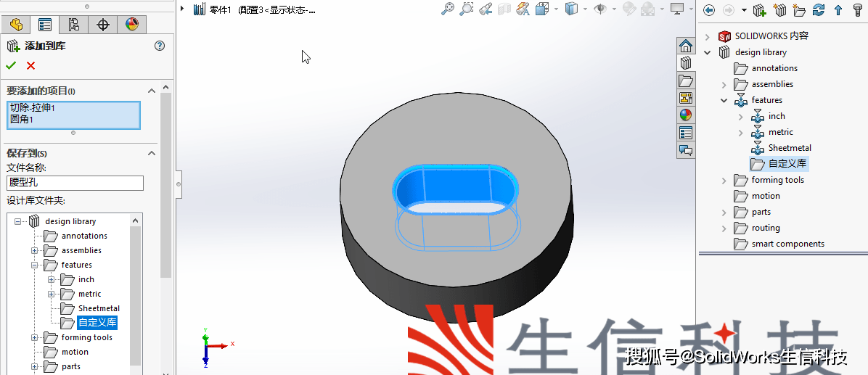Click the help question mark icon
The height and width of the screenshot is (375, 868).
[x=160, y=46]
